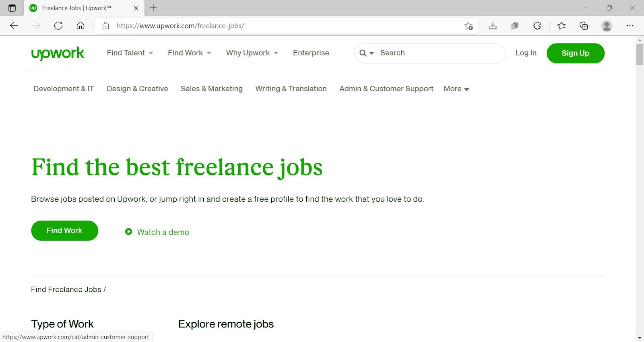The width and height of the screenshot is (644, 342).
Task: Click the search magnifier icon
Action: pos(363,53)
